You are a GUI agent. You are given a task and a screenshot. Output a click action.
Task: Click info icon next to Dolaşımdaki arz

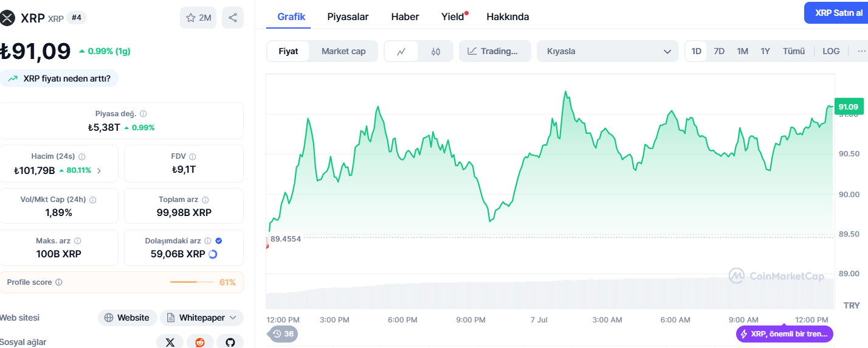coord(208,241)
